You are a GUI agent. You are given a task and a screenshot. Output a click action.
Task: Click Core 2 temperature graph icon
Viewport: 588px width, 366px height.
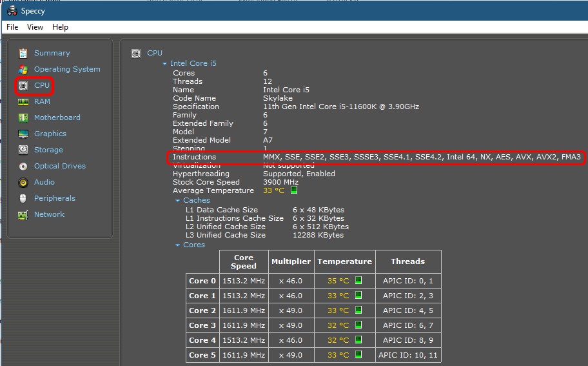[358, 310]
